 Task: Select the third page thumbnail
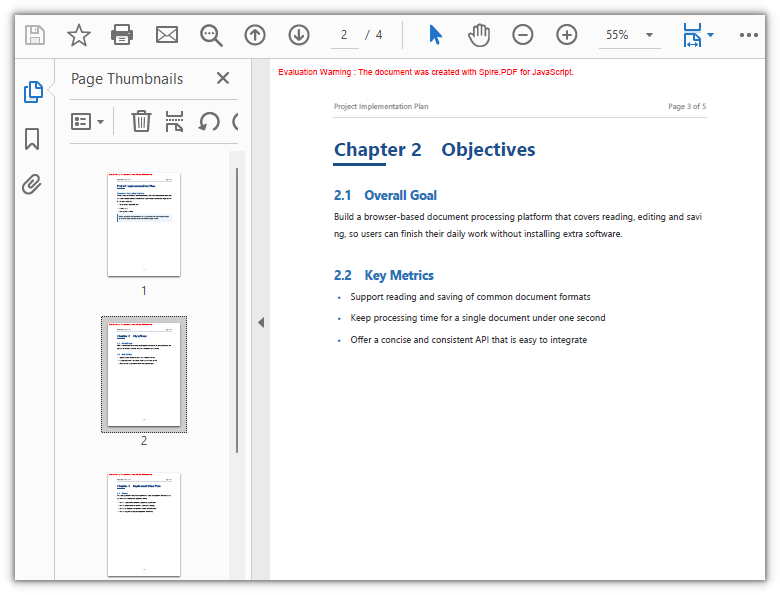[144, 525]
